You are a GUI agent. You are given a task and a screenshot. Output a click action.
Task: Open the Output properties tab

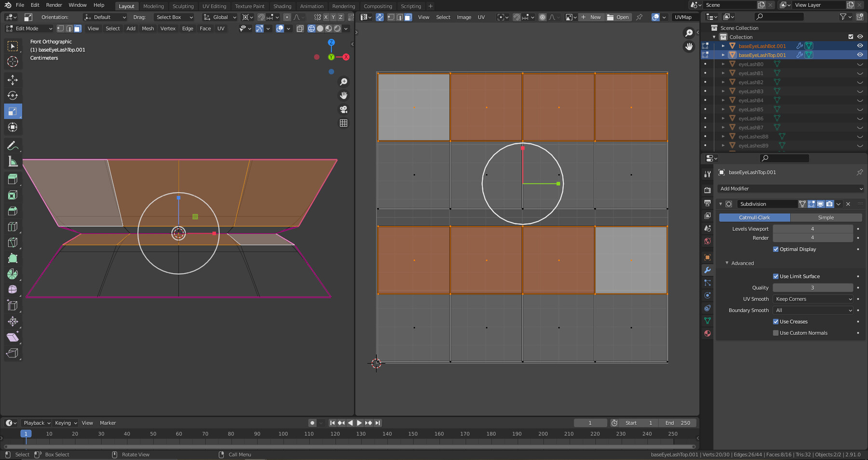(x=707, y=203)
